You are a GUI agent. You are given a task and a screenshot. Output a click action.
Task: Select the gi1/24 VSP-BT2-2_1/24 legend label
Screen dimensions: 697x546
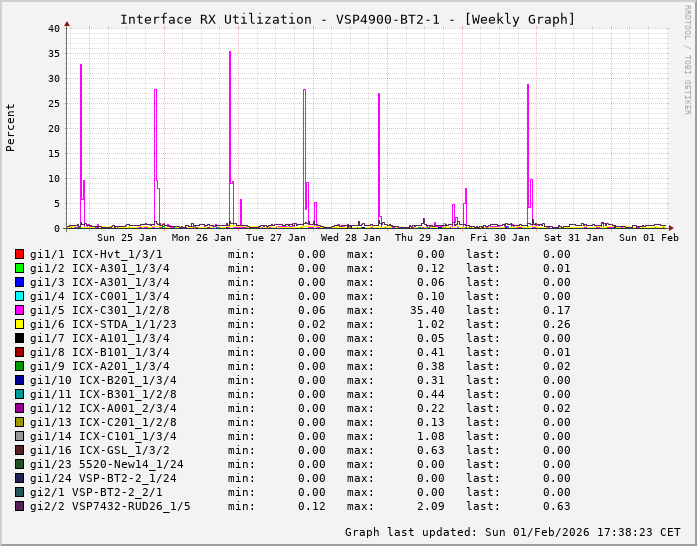click(103, 479)
